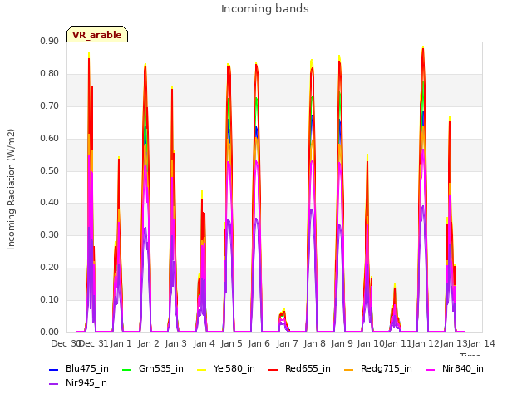Image resolution: width=532 pixels, height=399 pixels.
Task: Toggle the Blu475_in legend entry
Action: 79,369
